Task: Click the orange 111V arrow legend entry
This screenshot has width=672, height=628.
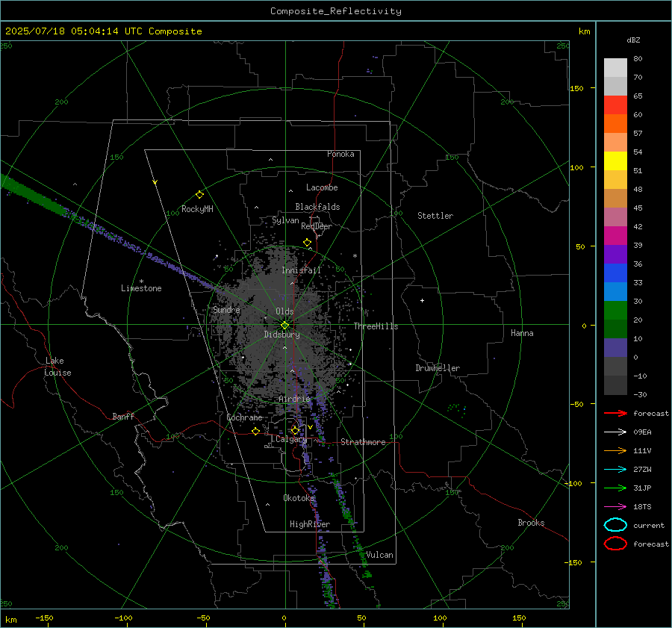Action: coord(615,450)
